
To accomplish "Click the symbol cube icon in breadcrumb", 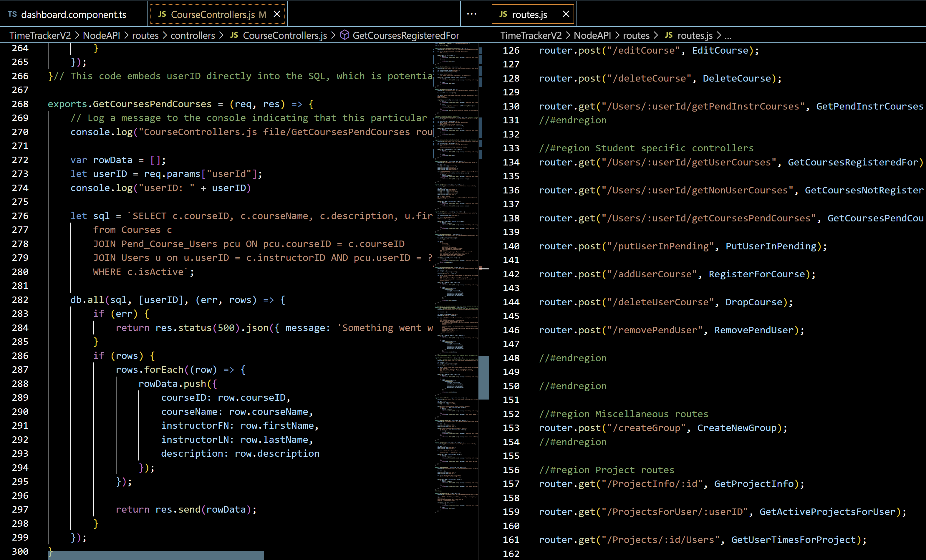I will pyautogui.click(x=344, y=35).
